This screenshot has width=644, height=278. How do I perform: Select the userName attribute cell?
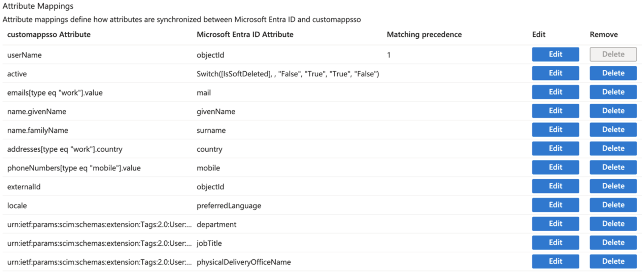25,55
